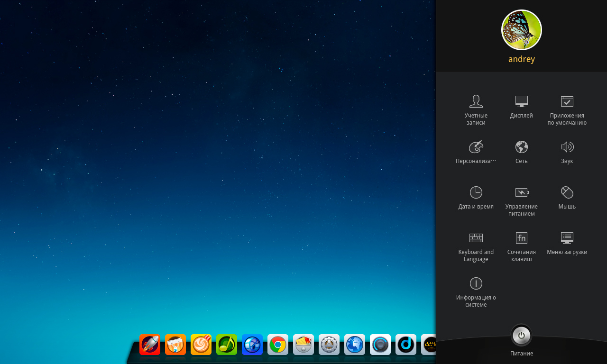Viewport: 607px width, 364px height.
Task: Open Учетные записи (Accounts) settings
Action: (476, 109)
